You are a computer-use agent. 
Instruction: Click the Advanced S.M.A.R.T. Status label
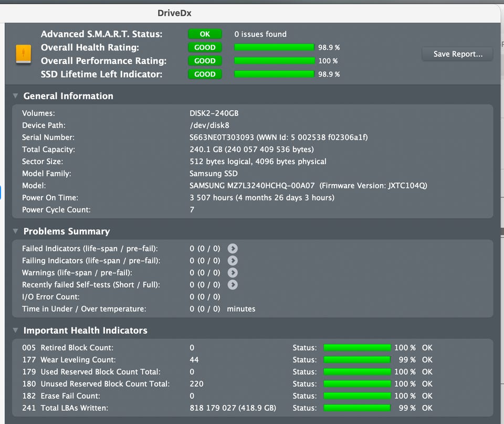pyautogui.click(x=101, y=34)
